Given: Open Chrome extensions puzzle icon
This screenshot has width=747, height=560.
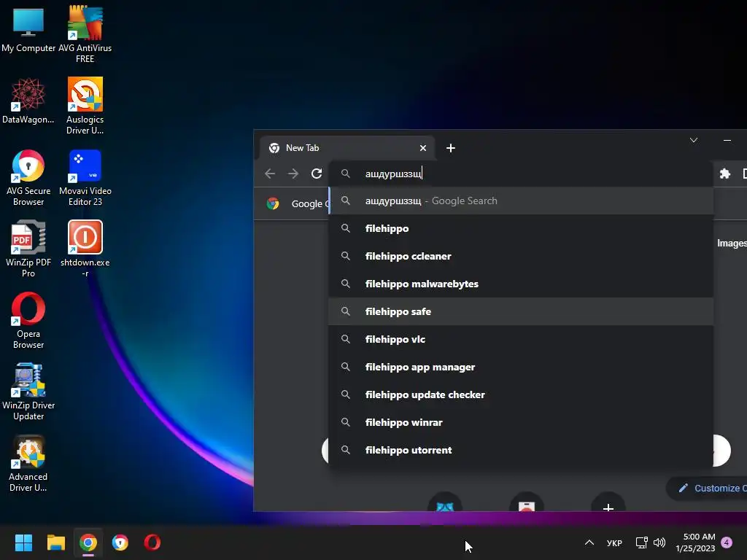Looking at the screenshot, I should 725,174.
